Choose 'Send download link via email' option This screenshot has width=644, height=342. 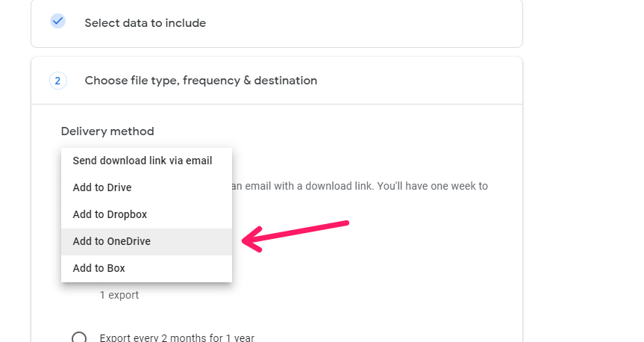pyautogui.click(x=143, y=161)
